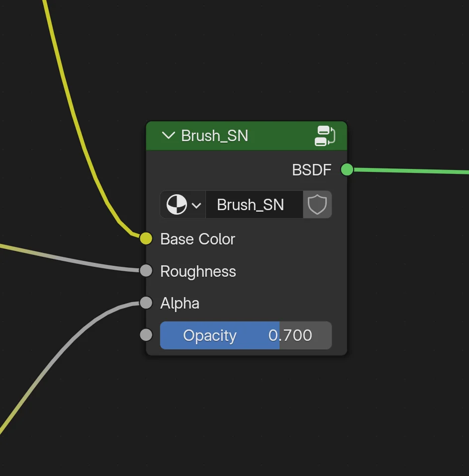Click the unlabeled input socket beside Opacity
469x476 pixels.
145,334
